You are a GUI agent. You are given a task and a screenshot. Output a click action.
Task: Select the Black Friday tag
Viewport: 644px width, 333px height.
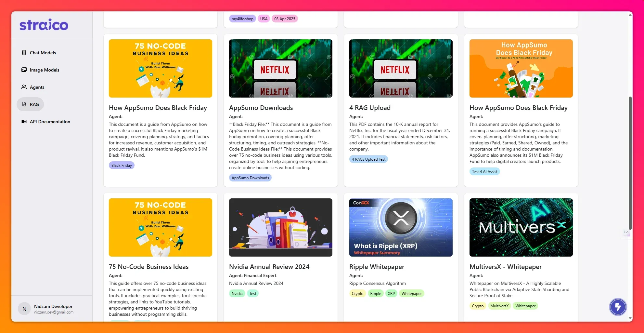(122, 166)
